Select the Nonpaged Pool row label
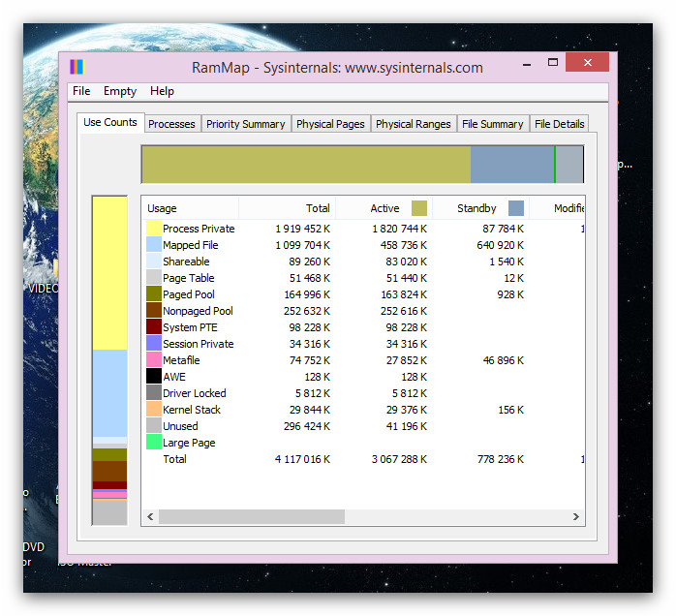Viewport: 676px width, 616px height. pyautogui.click(x=198, y=311)
